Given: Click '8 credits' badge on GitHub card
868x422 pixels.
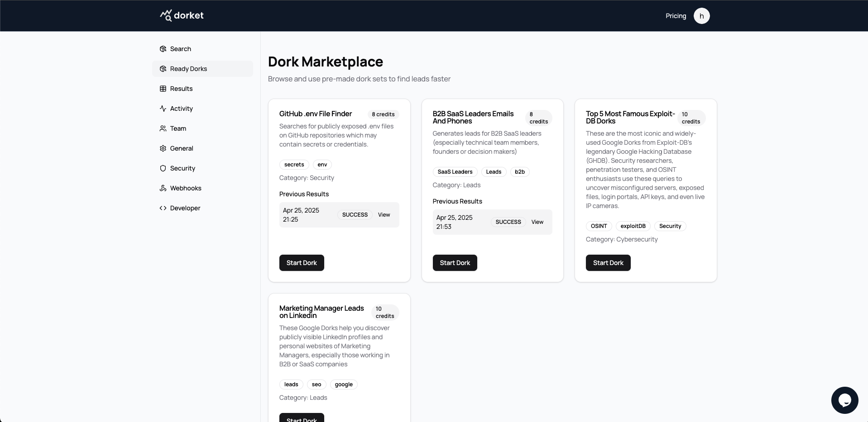Looking at the screenshot, I should click(383, 114).
